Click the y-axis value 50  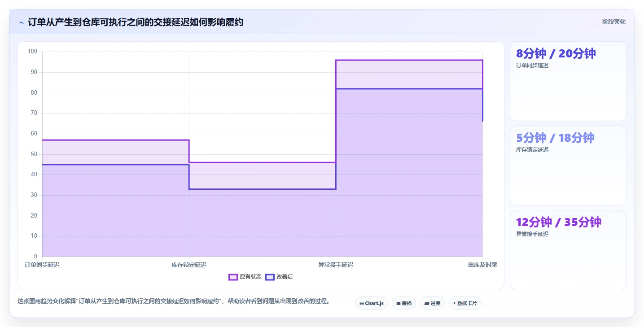[x=34, y=154]
